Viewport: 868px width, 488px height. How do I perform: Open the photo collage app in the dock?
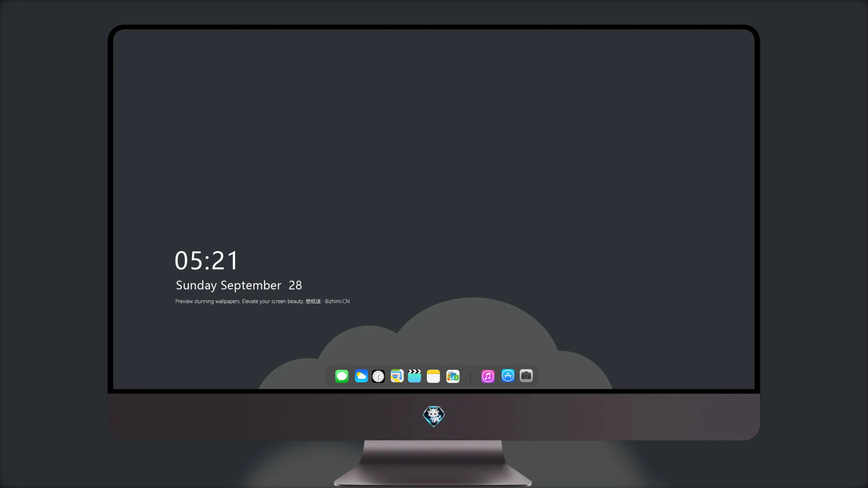[x=453, y=376]
